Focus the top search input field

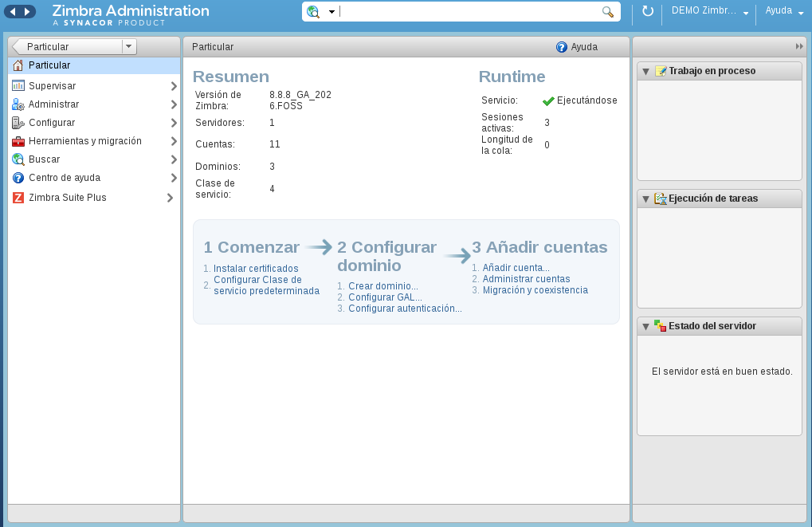coord(469,11)
